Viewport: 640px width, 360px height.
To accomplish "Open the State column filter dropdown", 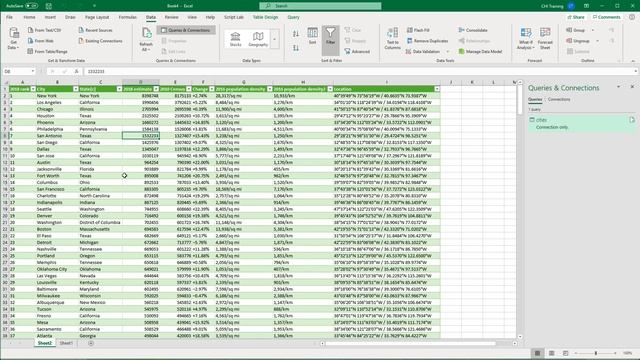I will click(119, 89).
